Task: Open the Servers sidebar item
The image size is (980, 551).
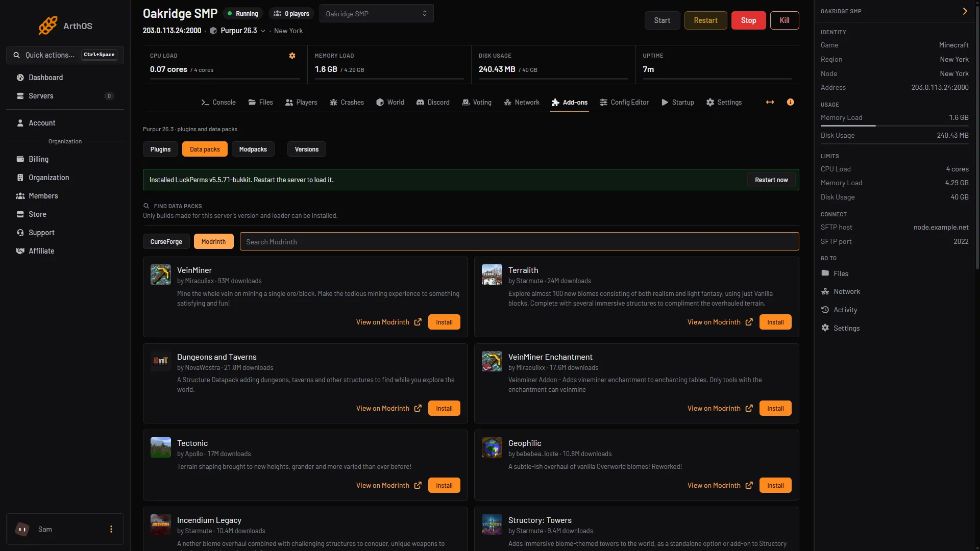Action: (x=65, y=96)
